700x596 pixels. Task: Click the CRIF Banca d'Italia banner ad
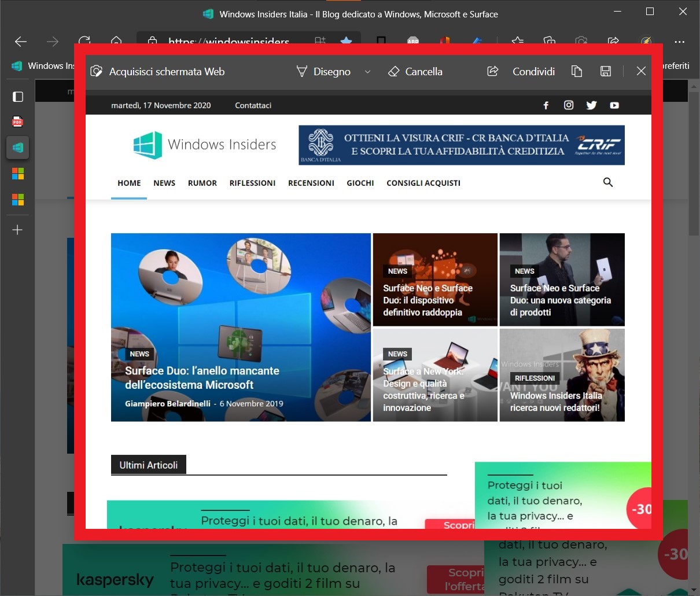[x=462, y=145]
